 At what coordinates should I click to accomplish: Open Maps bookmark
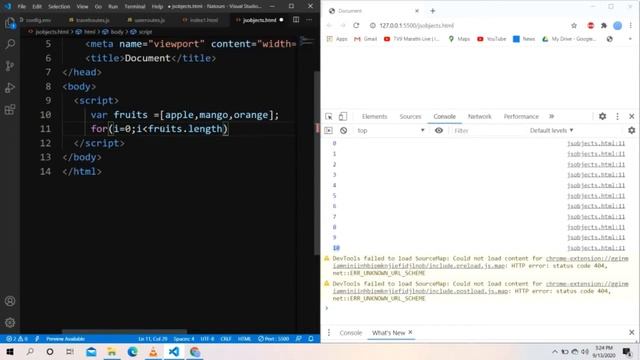point(459,39)
